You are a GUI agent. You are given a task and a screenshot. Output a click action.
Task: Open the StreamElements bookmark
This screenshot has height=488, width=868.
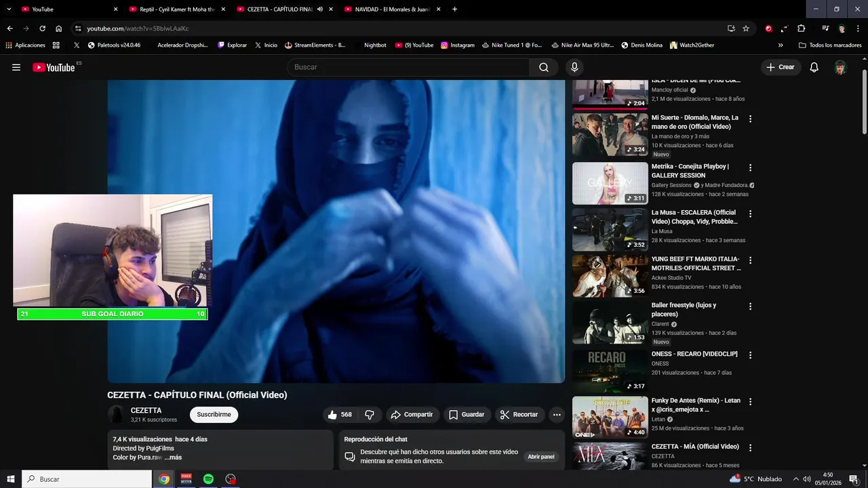(x=315, y=45)
